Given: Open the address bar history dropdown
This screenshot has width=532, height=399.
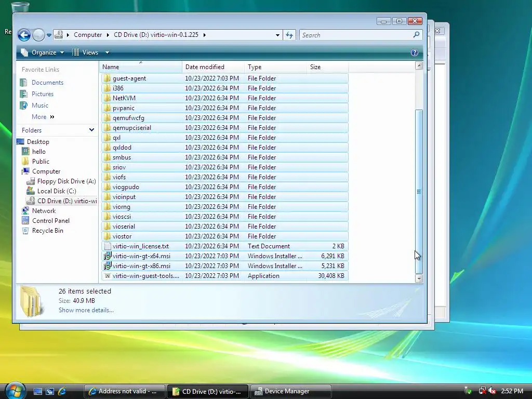Looking at the screenshot, I should pos(277,35).
